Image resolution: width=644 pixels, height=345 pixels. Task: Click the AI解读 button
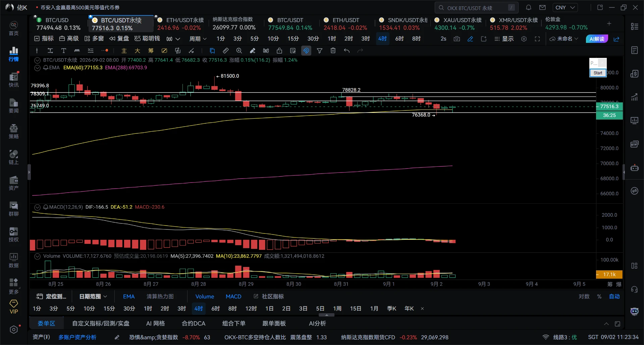coord(597,39)
